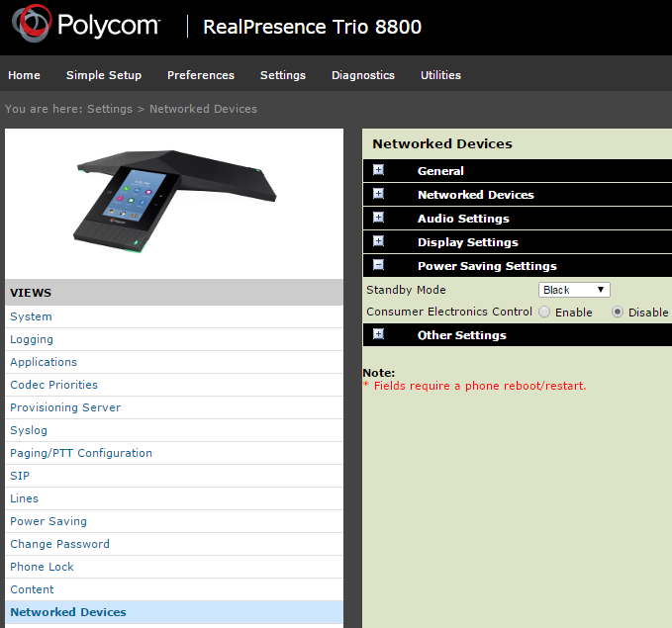Expand Audio Settings plus icon
The height and width of the screenshot is (628, 672).
(x=378, y=218)
